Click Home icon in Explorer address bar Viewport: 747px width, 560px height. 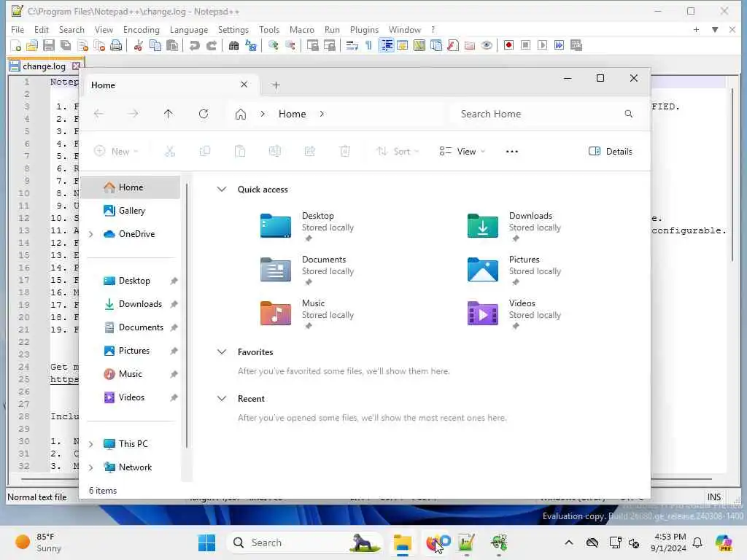click(241, 114)
